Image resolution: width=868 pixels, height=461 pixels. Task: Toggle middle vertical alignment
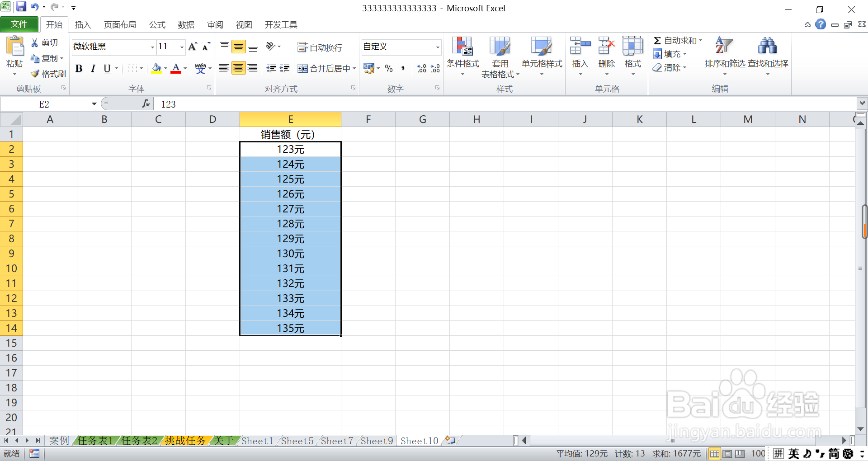(238, 46)
